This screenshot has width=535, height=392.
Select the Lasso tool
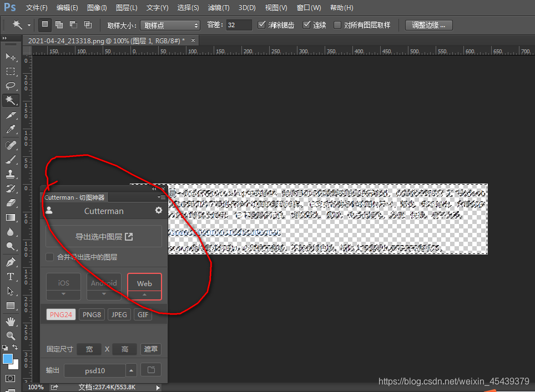click(11, 85)
